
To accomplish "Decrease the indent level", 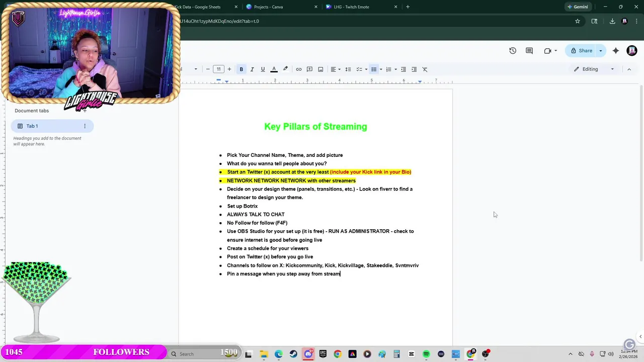I will tap(403, 69).
